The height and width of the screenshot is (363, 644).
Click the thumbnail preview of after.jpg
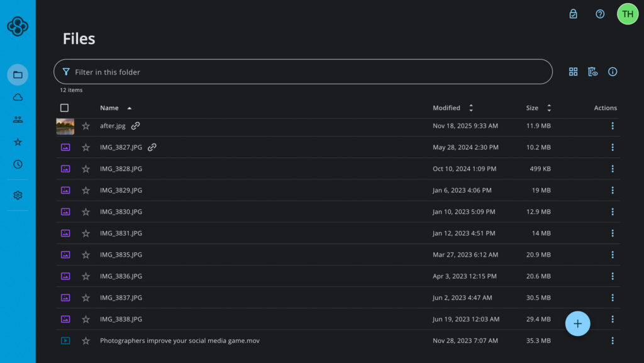point(65,126)
